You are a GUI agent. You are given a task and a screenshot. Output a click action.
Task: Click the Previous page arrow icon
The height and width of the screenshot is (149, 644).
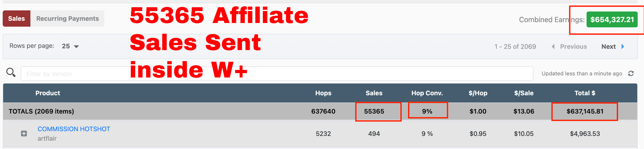[553, 47]
